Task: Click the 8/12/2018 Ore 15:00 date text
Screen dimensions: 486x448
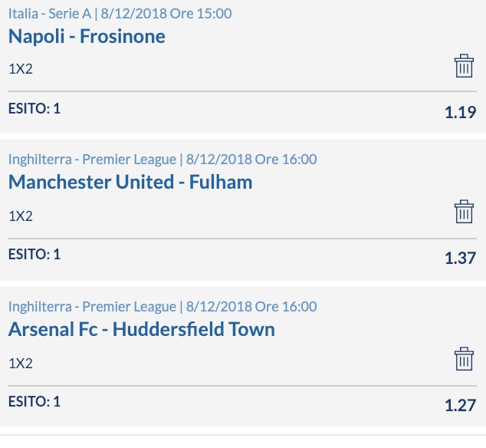Action: 166,14
